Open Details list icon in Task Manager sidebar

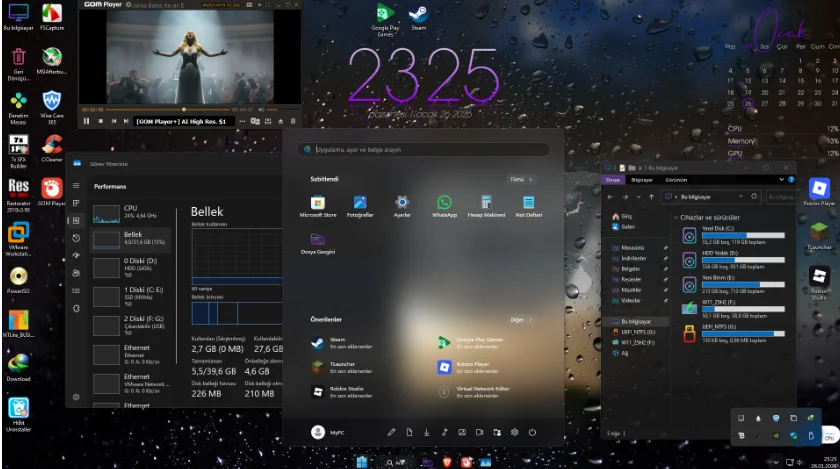pos(76,291)
